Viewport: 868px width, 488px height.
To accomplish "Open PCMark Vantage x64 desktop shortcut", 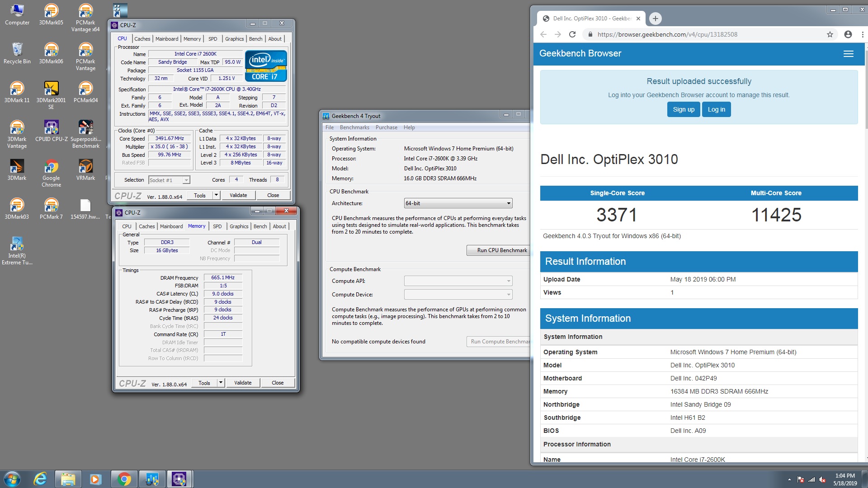I will coord(85,18).
